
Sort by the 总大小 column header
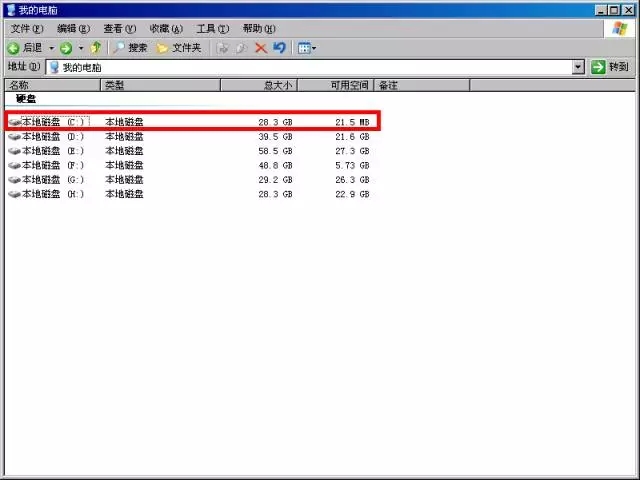click(x=259, y=85)
